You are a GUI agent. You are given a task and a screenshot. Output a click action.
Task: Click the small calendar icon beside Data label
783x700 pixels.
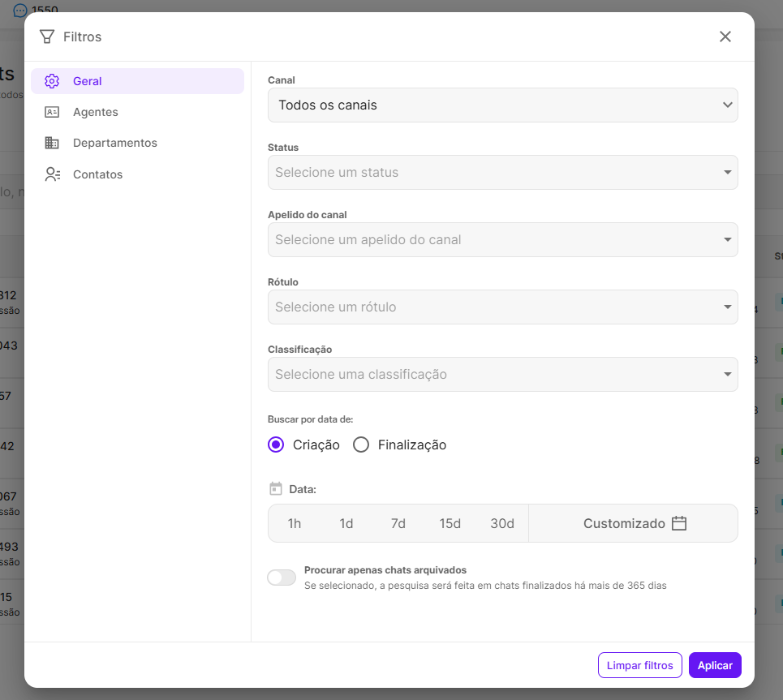pyautogui.click(x=276, y=489)
